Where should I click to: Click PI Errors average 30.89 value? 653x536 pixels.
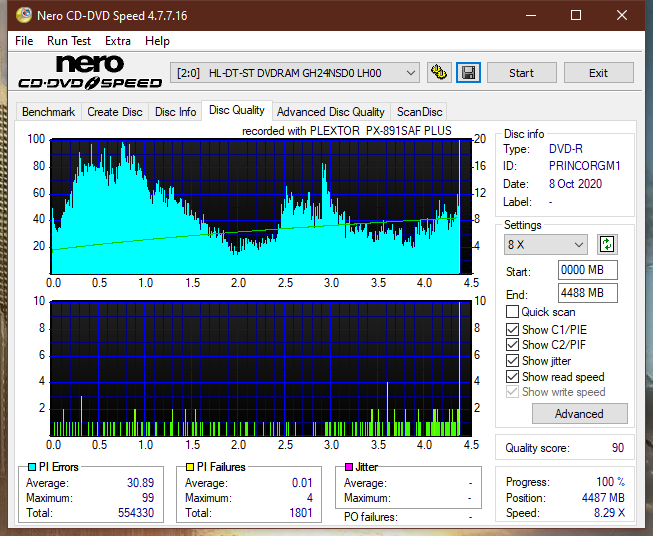click(140, 482)
